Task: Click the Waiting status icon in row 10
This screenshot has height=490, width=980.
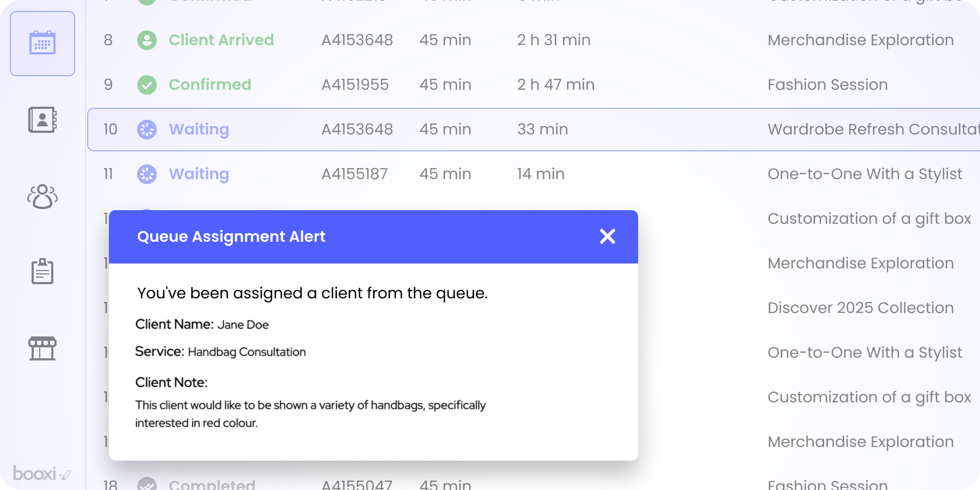Action: tap(147, 130)
